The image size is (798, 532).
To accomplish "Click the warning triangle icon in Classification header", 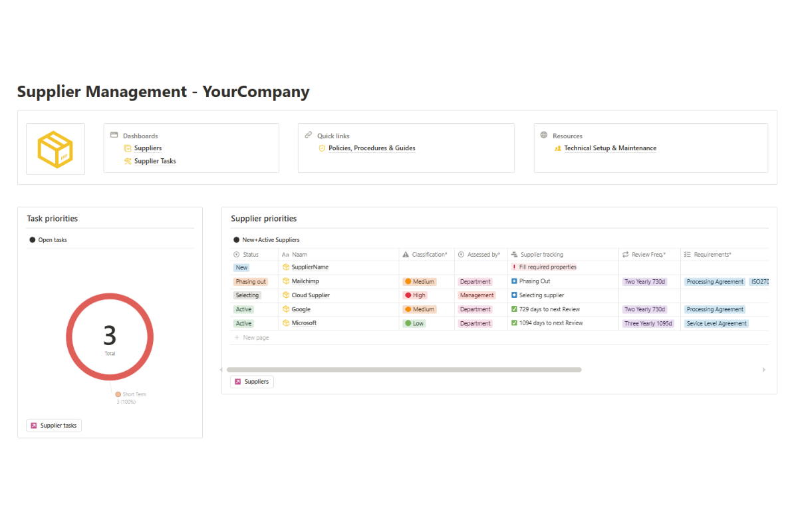I will (406, 255).
